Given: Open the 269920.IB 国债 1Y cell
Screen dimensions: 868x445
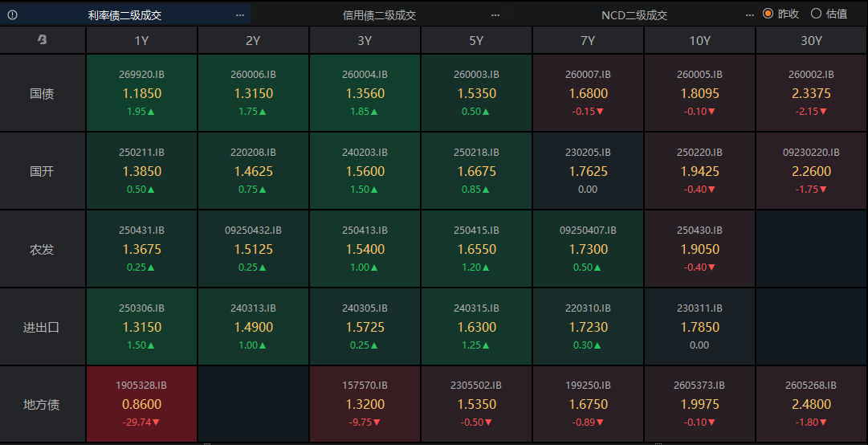Looking at the screenshot, I should click(x=141, y=93).
